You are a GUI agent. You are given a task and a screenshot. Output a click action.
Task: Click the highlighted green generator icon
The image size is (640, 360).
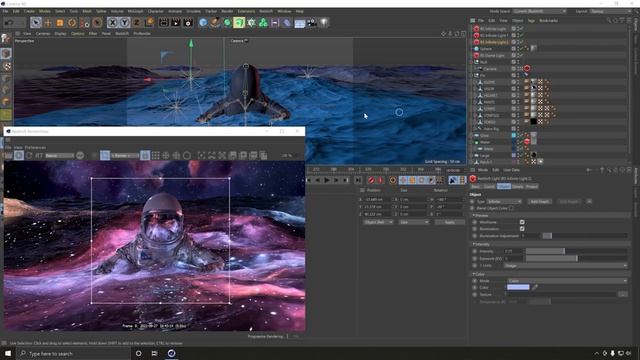coord(239,23)
